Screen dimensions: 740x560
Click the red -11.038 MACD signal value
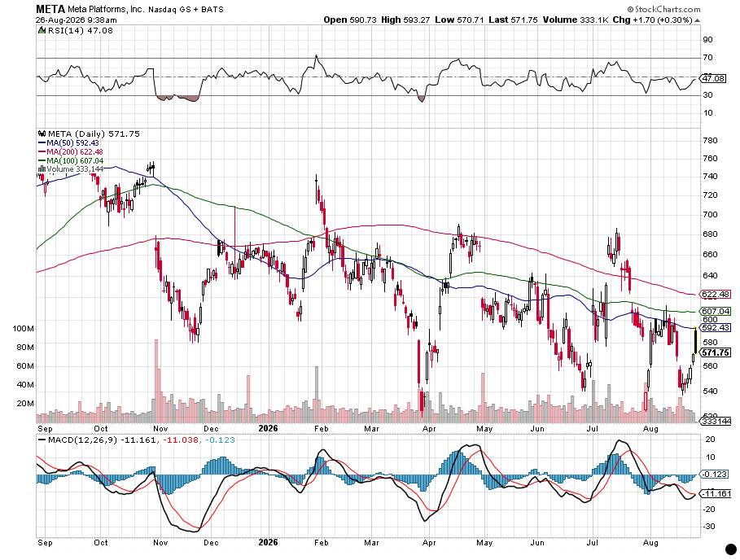[x=180, y=440]
